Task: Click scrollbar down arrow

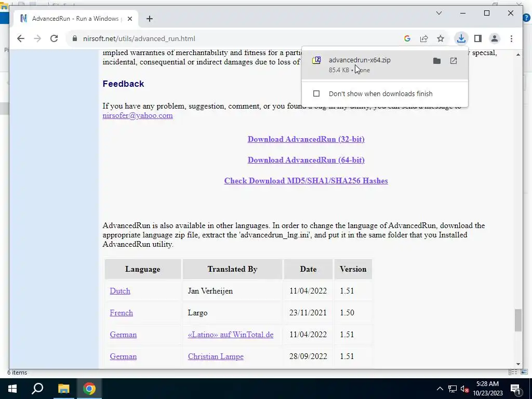Action: pyautogui.click(x=518, y=364)
